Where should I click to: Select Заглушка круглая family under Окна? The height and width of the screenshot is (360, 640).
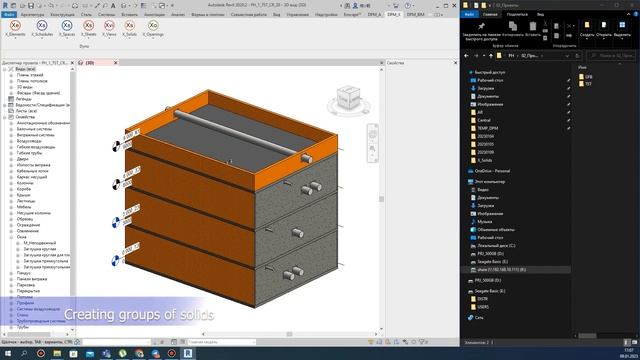[x=40, y=249]
